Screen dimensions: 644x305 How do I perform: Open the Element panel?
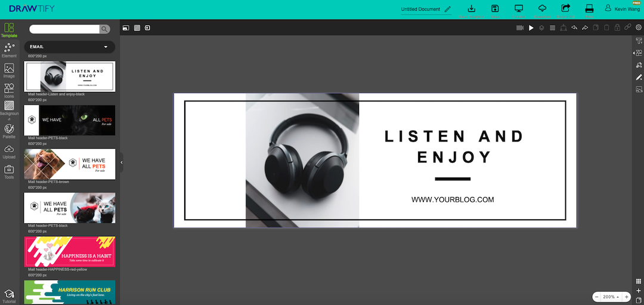click(9, 51)
